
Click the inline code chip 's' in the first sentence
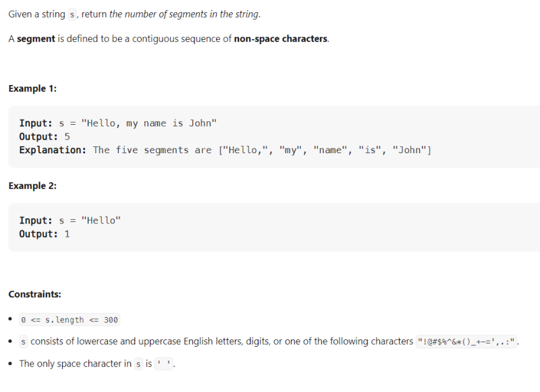click(70, 14)
